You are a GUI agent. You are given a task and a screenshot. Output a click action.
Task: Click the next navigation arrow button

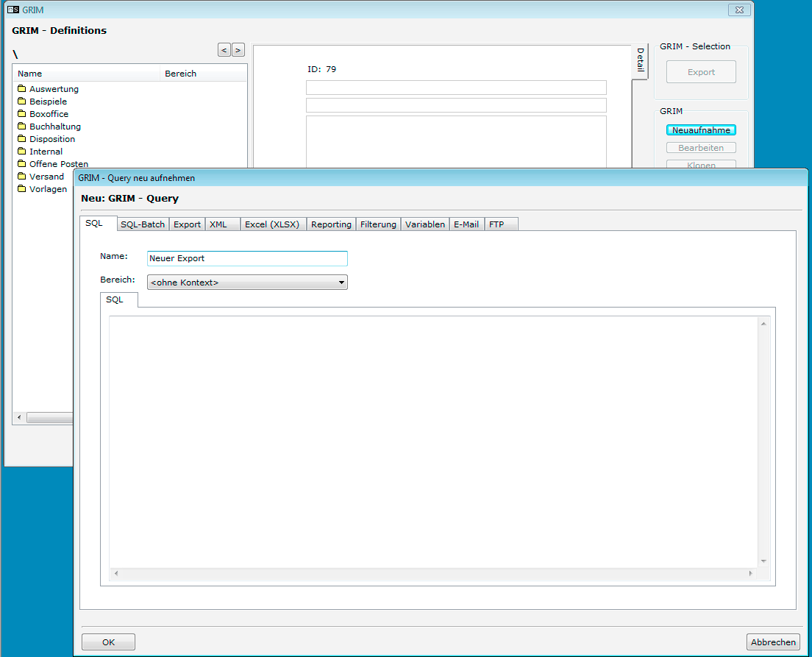click(x=238, y=50)
